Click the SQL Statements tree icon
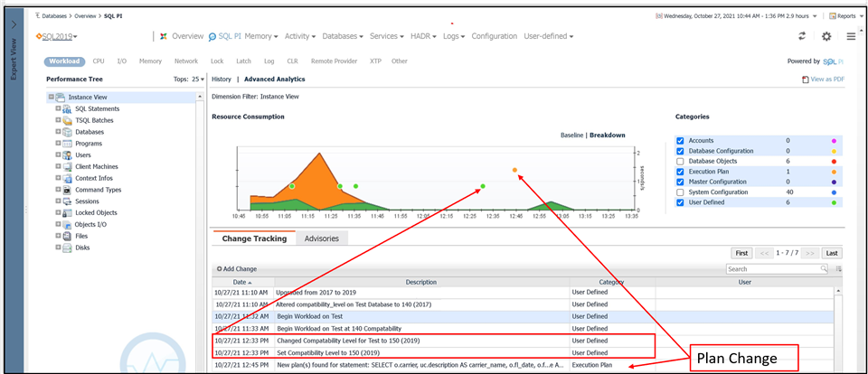 tap(67, 109)
